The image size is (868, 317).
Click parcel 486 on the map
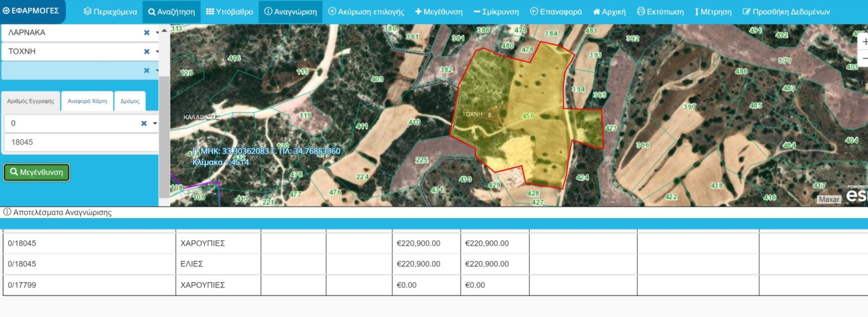click(x=741, y=72)
